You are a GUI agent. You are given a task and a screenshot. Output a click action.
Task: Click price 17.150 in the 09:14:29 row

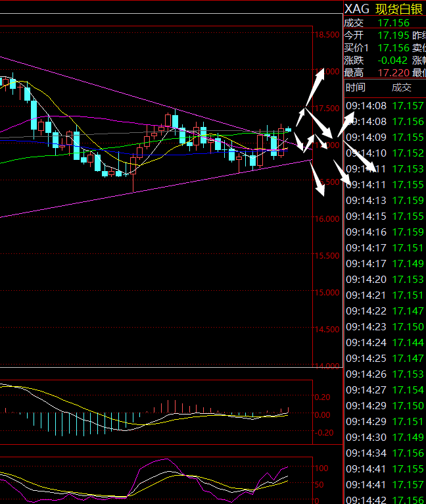click(408, 406)
